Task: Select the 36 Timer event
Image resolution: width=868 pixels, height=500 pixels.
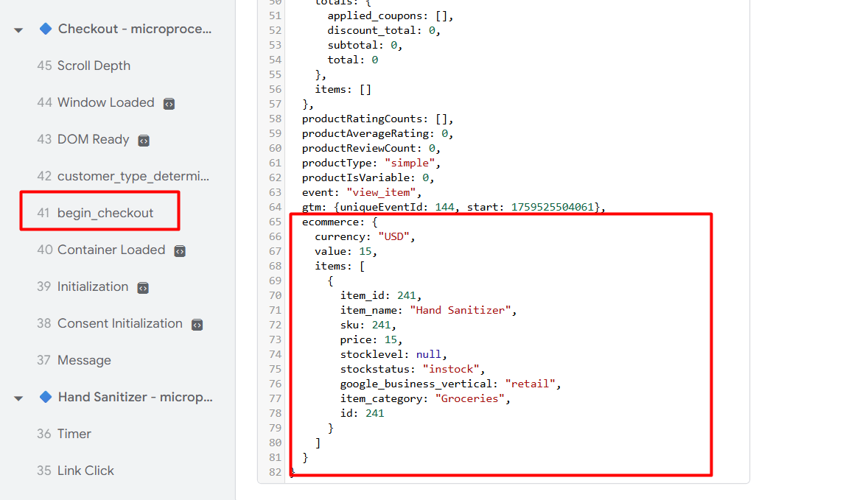Action: pos(64,434)
